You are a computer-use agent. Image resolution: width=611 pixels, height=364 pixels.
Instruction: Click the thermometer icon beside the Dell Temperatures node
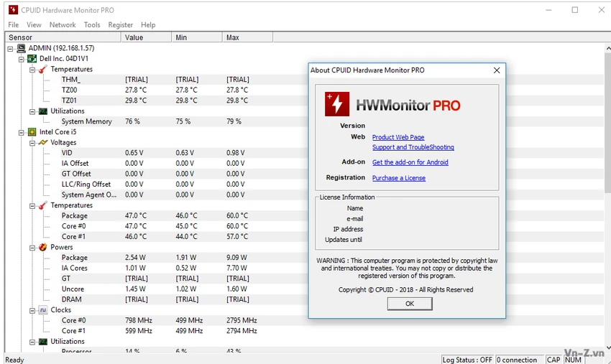[43, 70]
